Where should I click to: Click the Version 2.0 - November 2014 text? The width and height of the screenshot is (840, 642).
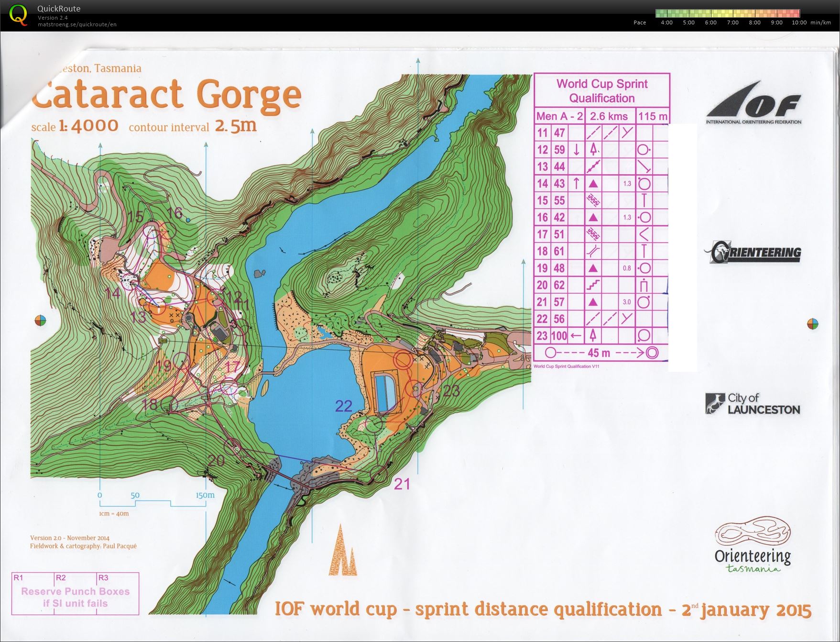pyautogui.click(x=70, y=538)
